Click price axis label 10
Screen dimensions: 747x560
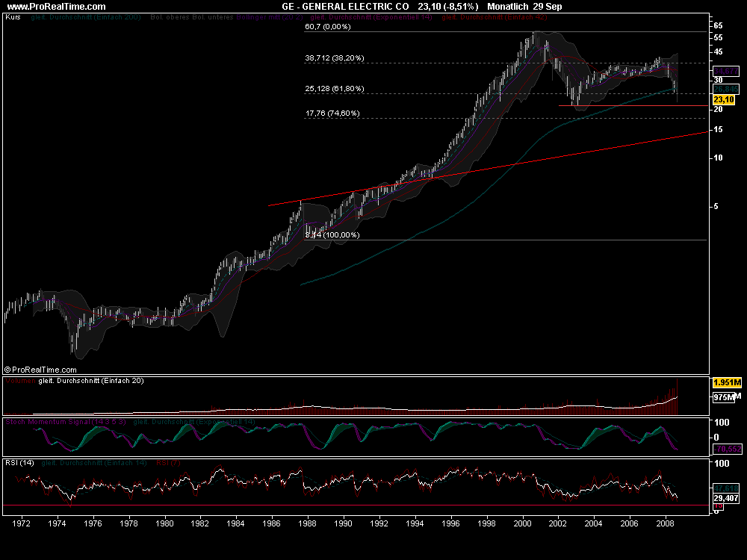point(718,158)
